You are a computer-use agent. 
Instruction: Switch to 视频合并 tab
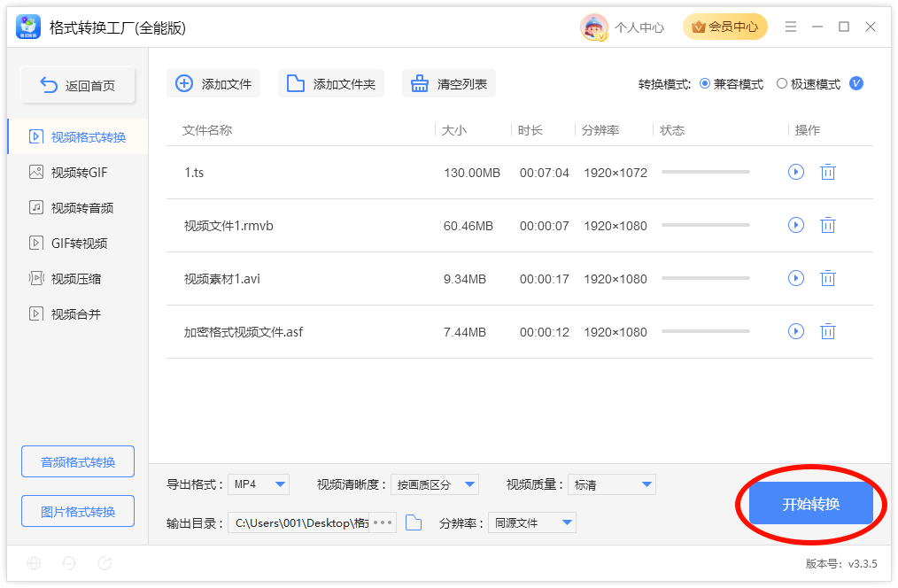[x=78, y=314]
